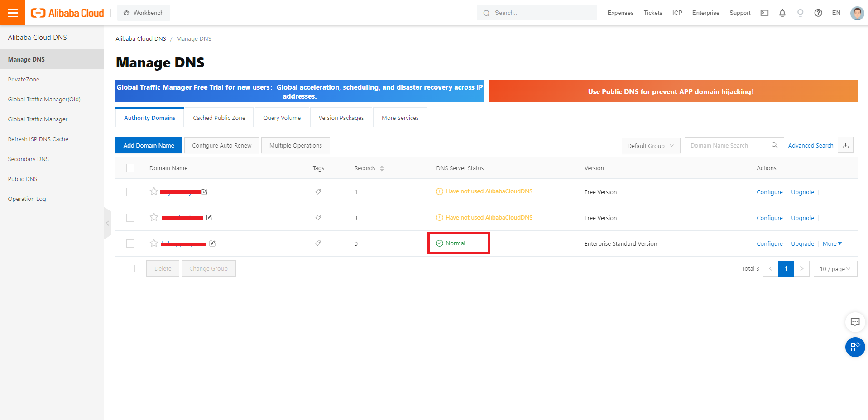Edit remark for the third domain
This screenshot has width=868, height=420.
[212, 243]
